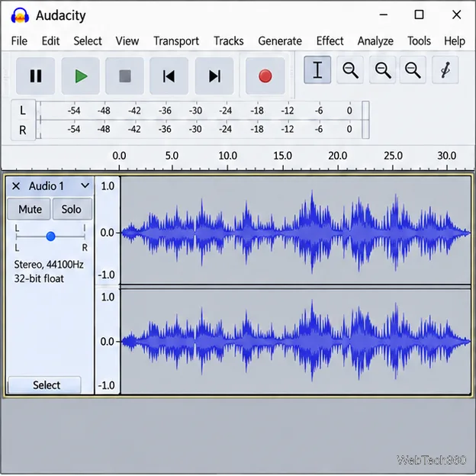Click timeline ruler at 10.0 seconds
This screenshot has width=476, height=476.
227,156
